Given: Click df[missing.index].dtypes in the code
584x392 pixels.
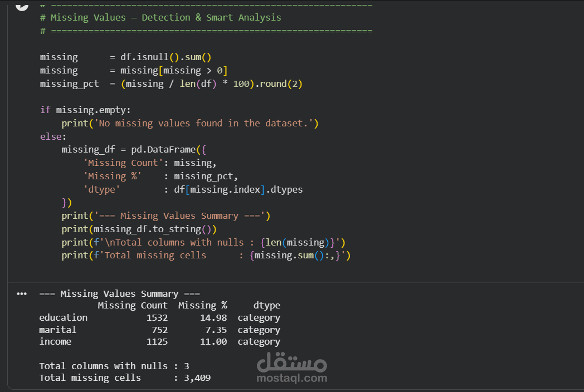Looking at the screenshot, I should pyautogui.click(x=239, y=189).
